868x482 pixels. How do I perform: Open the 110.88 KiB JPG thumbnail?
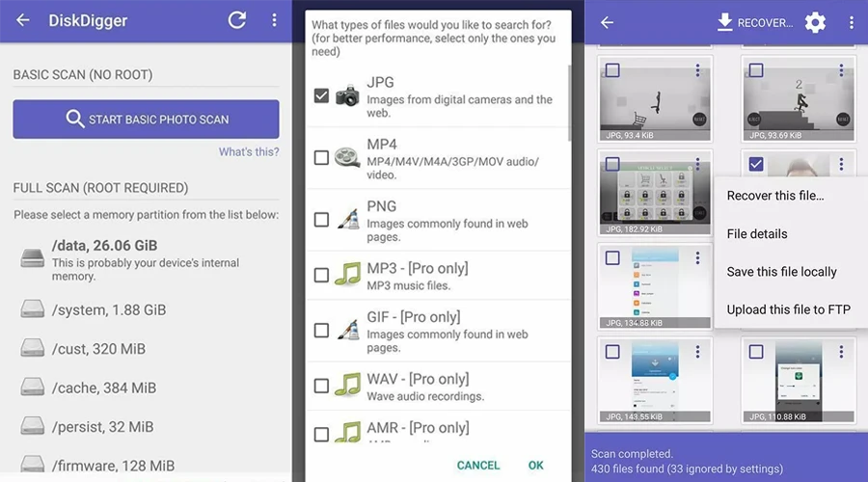pos(799,380)
